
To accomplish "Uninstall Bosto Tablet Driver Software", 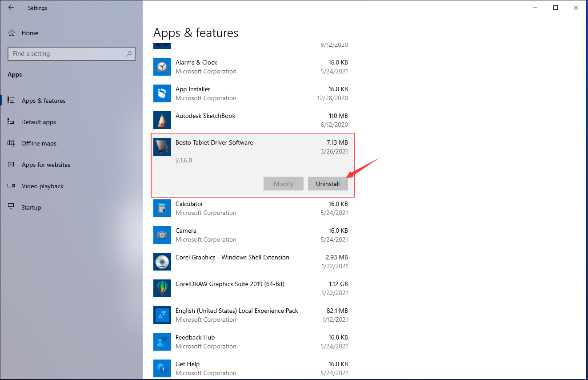I will coord(328,184).
